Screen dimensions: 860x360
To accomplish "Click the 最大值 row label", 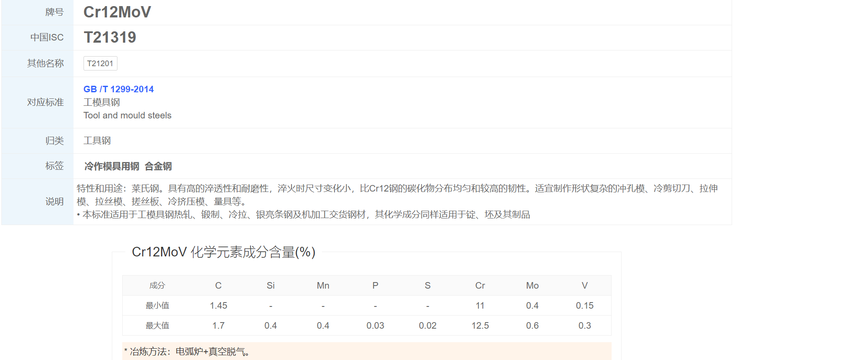I will 157,325.
